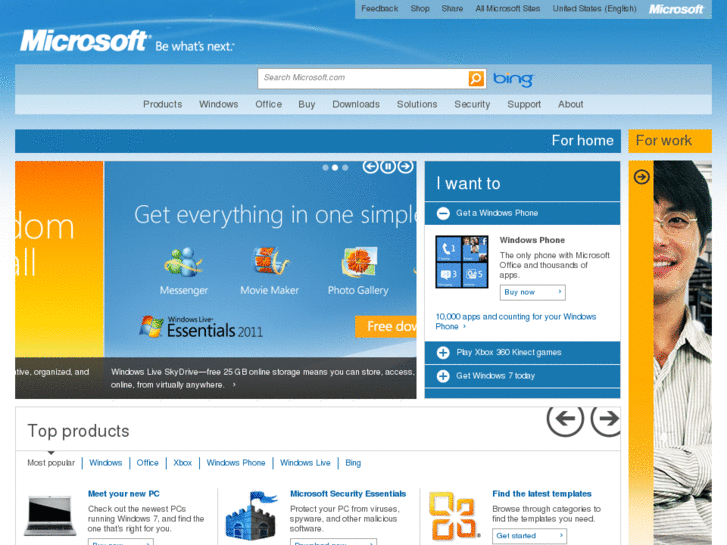Open the Downloads menu
The image size is (727, 545).
click(x=356, y=104)
